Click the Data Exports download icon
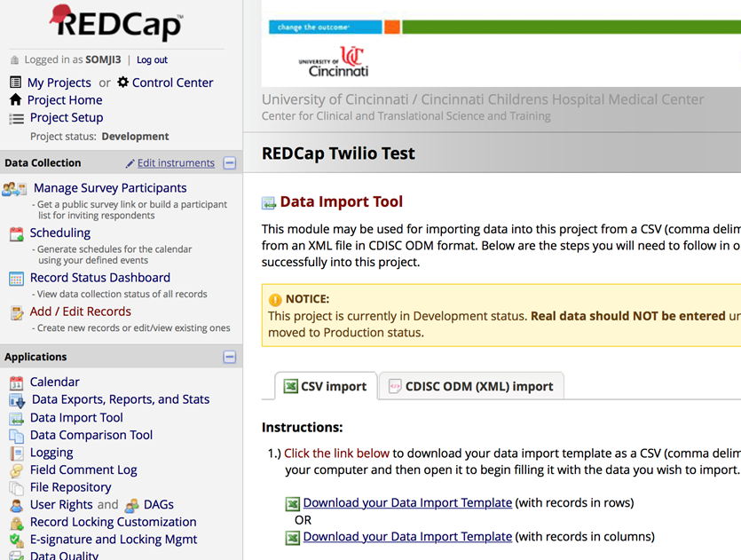 point(17,400)
